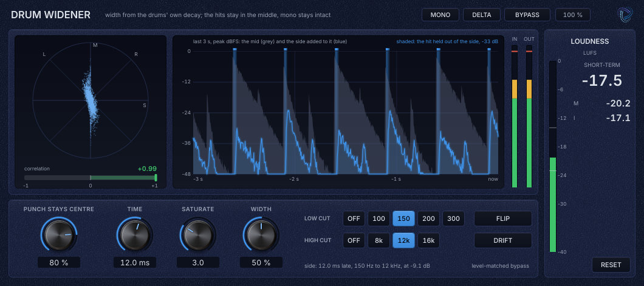
Task: Click the WIDTH knob
Action: tap(261, 235)
